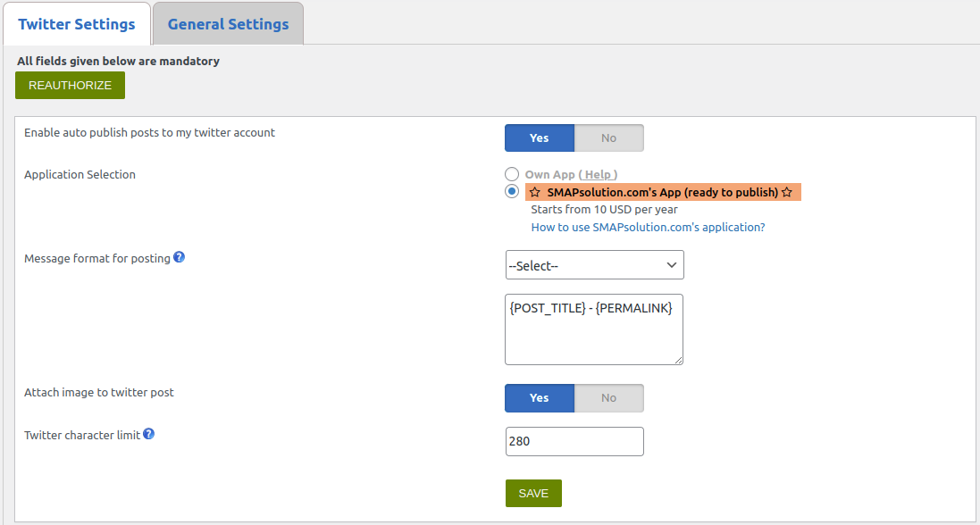Open the Twitter Settings tab
Screen dimensions: 980x525
(77, 24)
